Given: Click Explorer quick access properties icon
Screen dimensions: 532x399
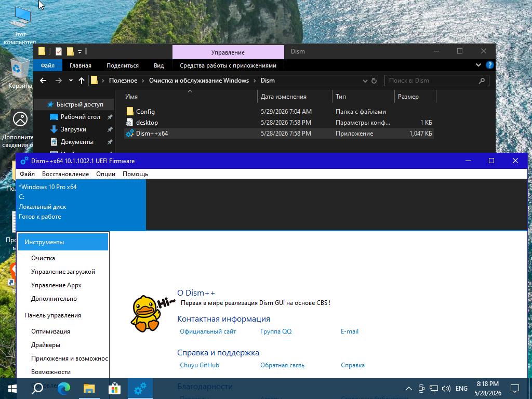Looking at the screenshot, I should coord(59,51).
